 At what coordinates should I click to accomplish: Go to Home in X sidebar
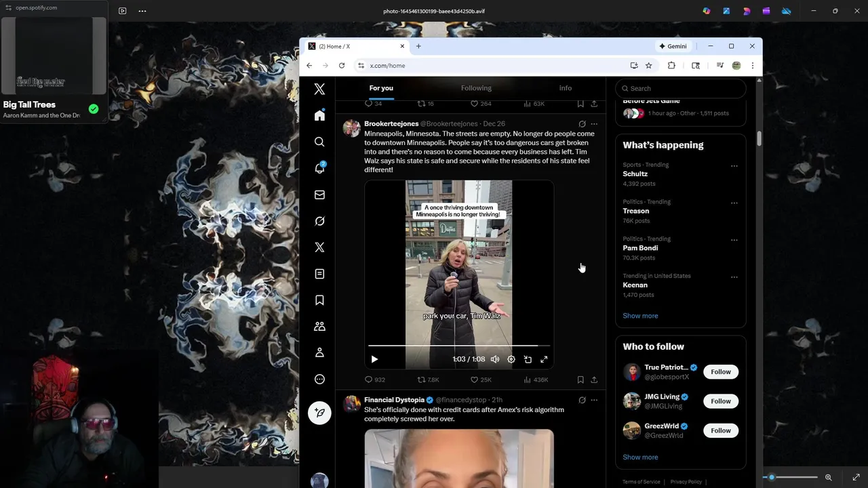(319, 115)
